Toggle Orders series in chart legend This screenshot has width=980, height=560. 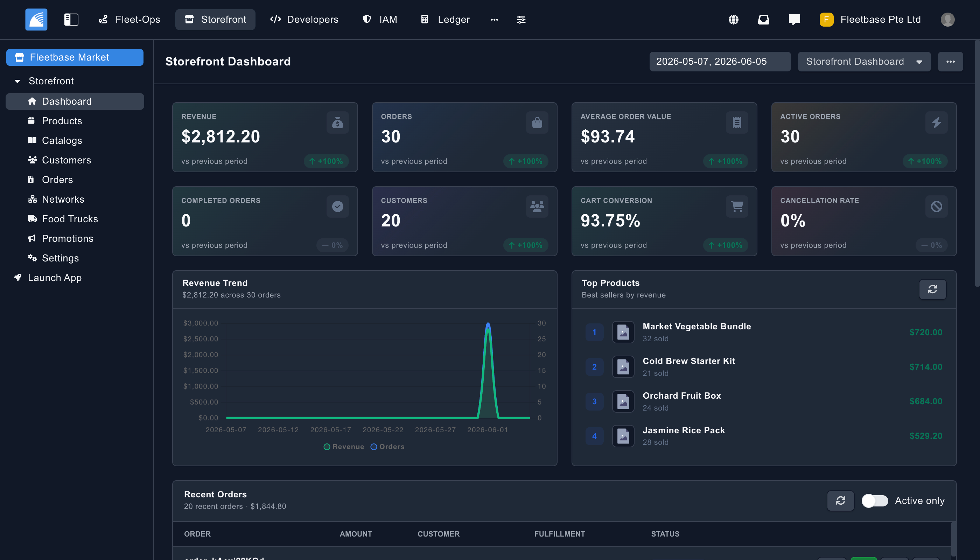pos(387,447)
